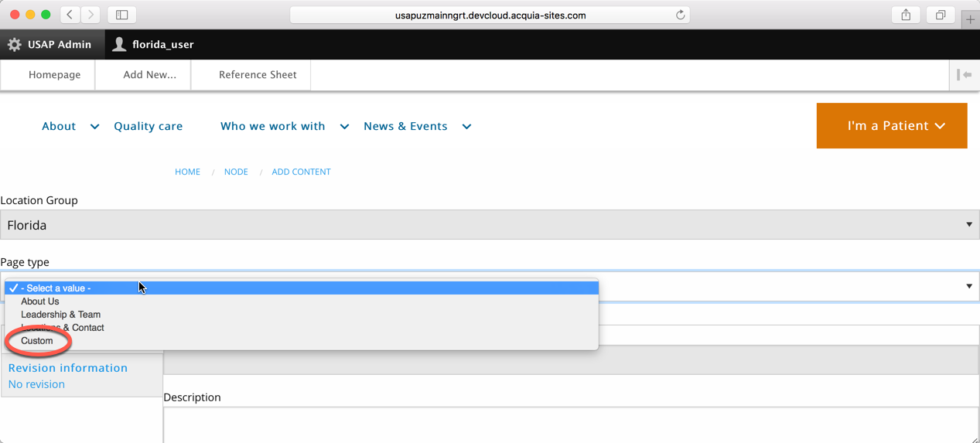Click the Safari back arrow button
This screenshot has height=443, width=980.
(70, 15)
